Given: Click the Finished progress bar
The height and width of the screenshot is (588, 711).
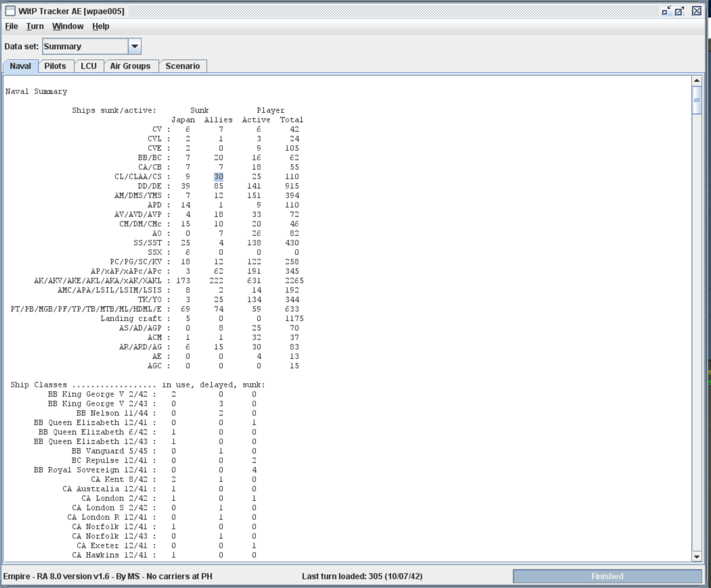Looking at the screenshot, I should coord(607,576).
